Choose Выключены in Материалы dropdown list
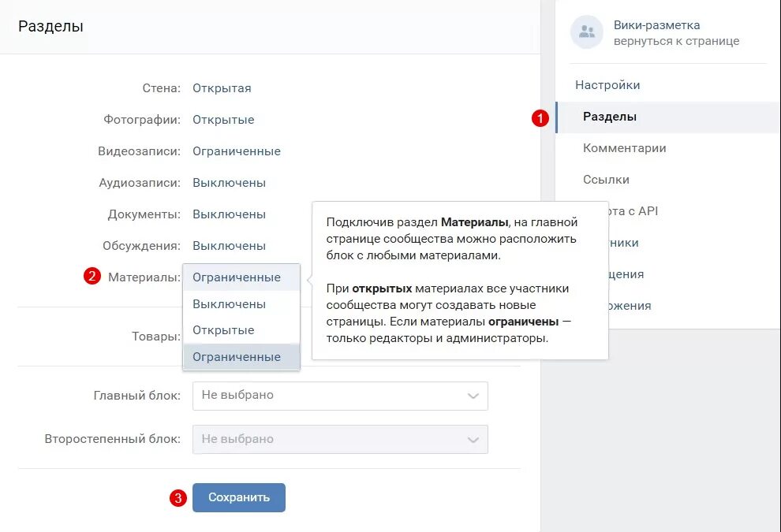This screenshot has width=781, height=532. click(x=241, y=304)
